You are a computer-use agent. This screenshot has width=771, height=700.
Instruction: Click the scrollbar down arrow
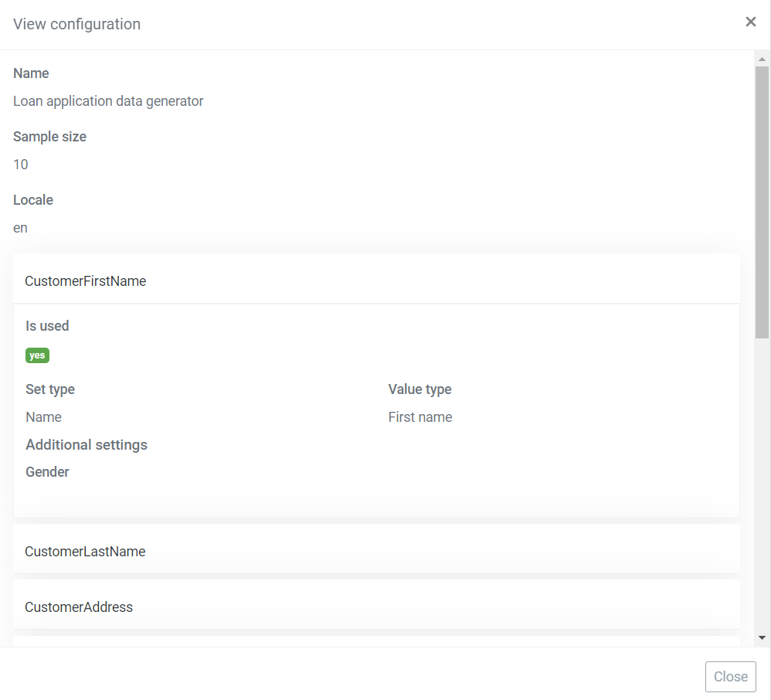click(762, 637)
